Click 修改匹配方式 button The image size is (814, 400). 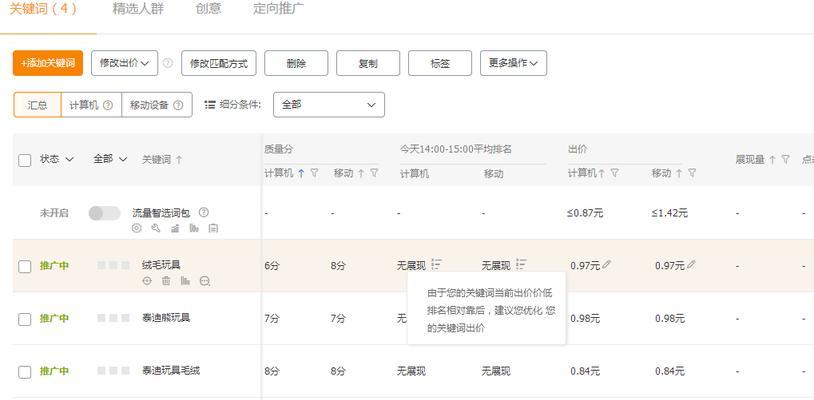point(219,63)
